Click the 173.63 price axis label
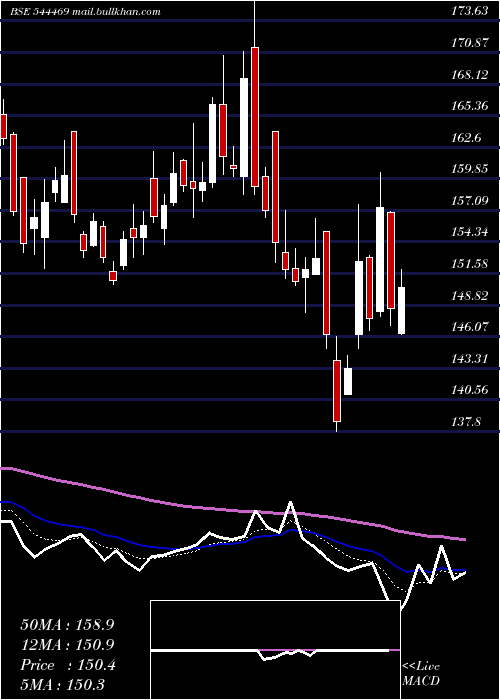 pos(470,12)
